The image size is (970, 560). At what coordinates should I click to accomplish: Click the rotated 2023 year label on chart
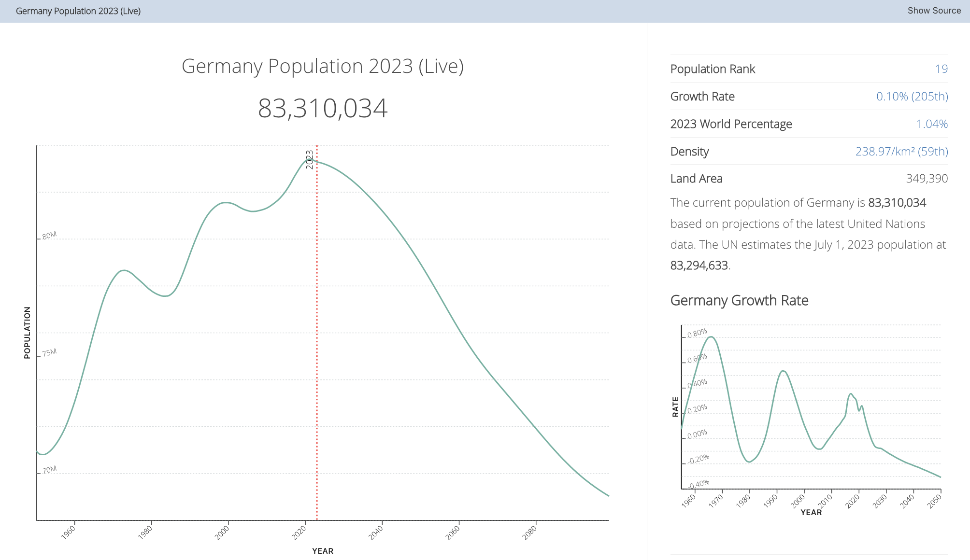point(310,160)
